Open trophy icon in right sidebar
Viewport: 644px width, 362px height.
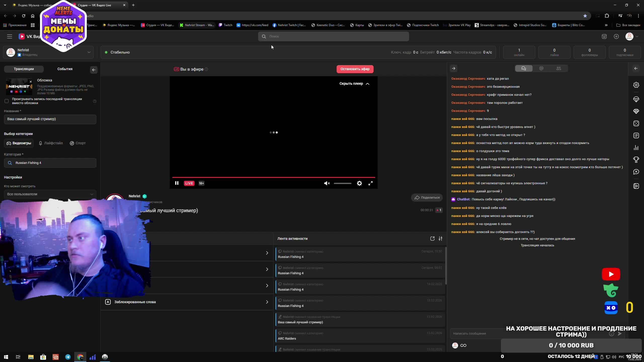(636, 160)
